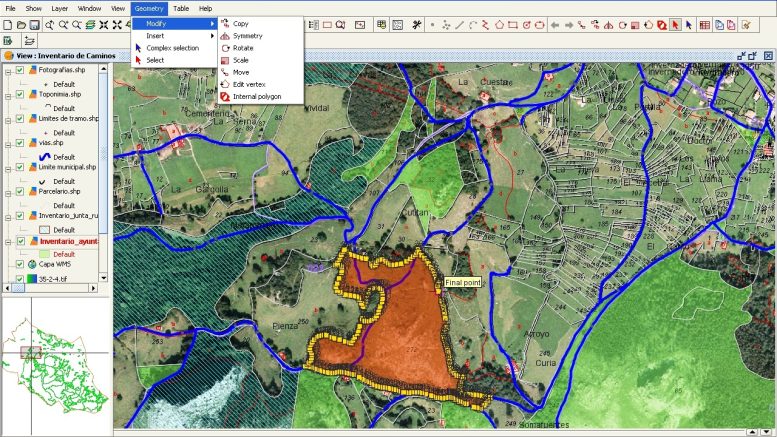Screen dimensions: 777x437
Task: Choose Complex selection in Geometry menu
Action: [x=174, y=48]
